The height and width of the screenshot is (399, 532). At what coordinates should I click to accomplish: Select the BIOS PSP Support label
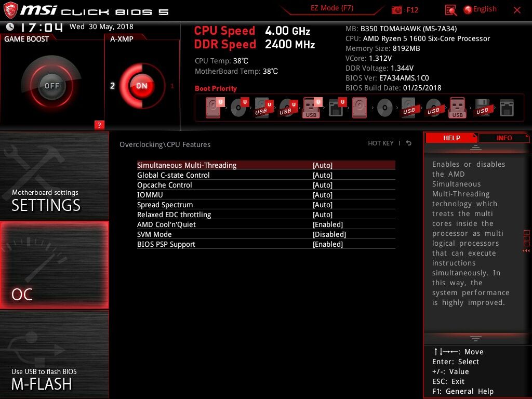[x=166, y=244]
